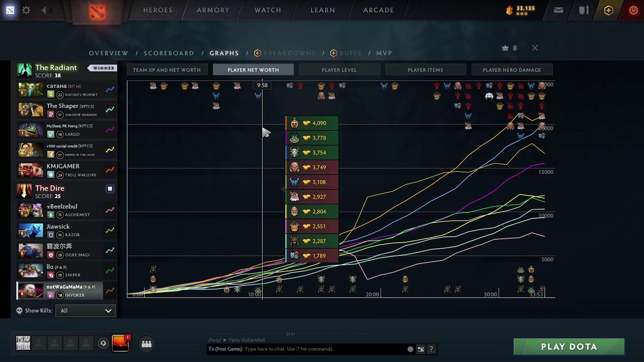Open the Show Kills dropdown

85,311
